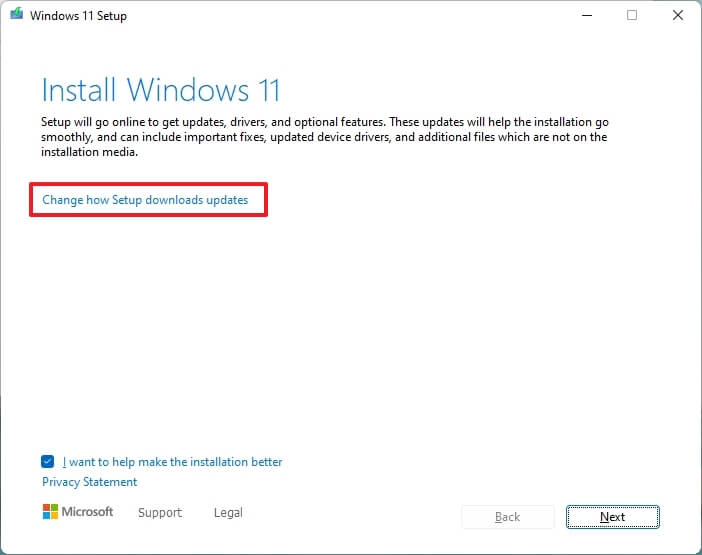This screenshot has width=702, height=555.
Task: Maximize the Setup window
Action: (x=632, y=16)
